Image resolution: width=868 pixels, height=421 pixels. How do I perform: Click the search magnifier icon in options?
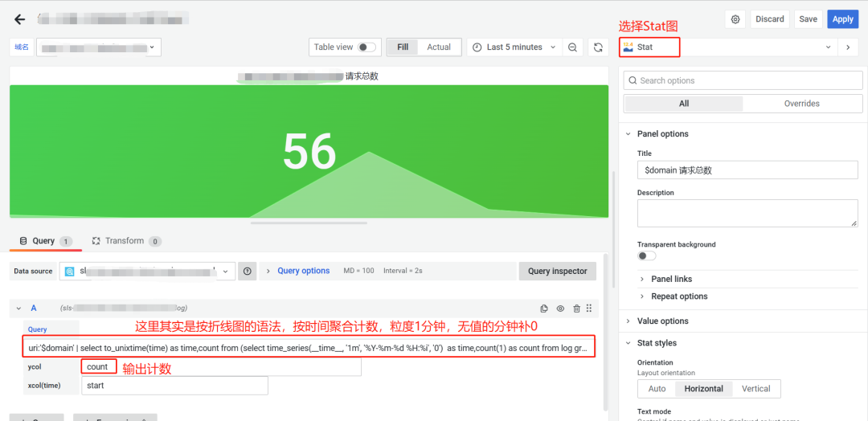tap(633, 81)
